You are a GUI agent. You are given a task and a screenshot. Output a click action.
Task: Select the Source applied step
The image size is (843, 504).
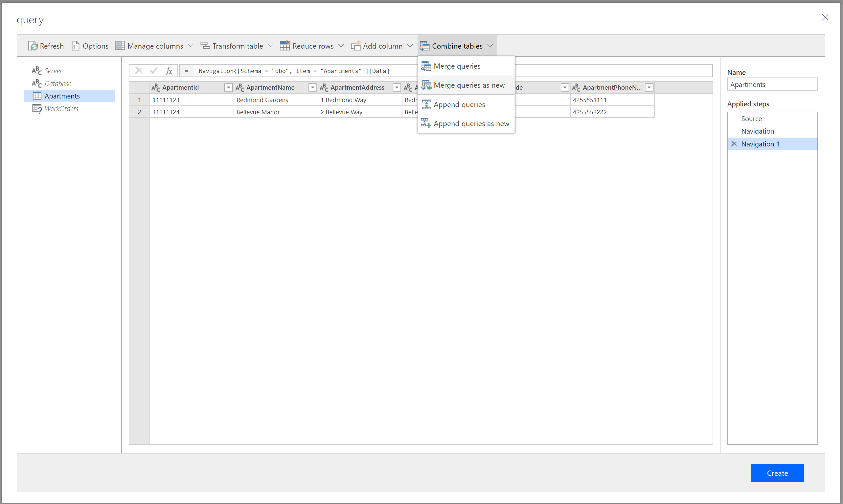tap(751, 119)
